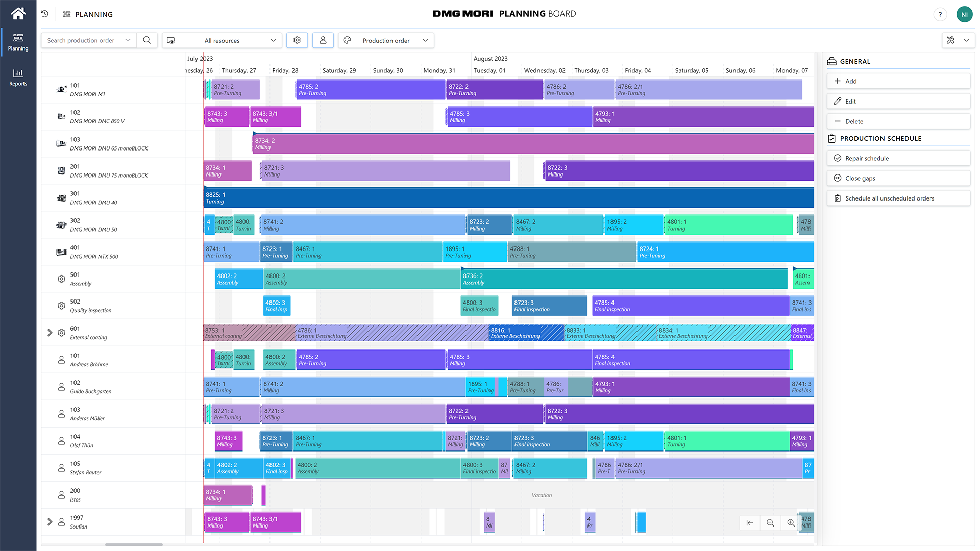Jump to timeline start icon

coord(750,523)
